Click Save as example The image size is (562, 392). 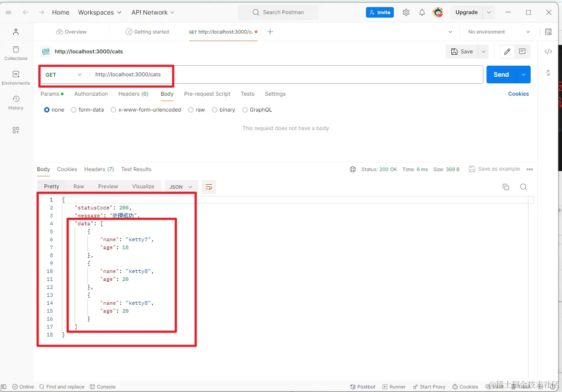point(494,169)
